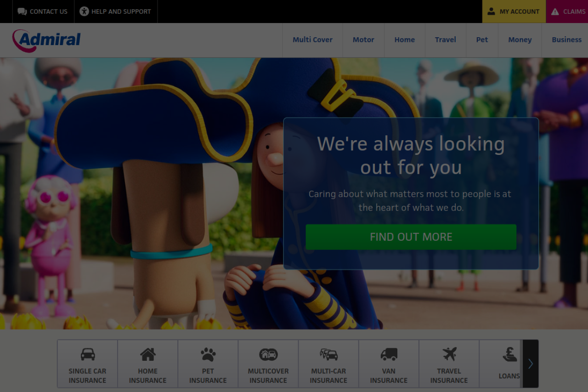This screenshot has height=392, width=588.
Task: Select the Single Car Insurance car icon
Action: (x=87, y=354)
